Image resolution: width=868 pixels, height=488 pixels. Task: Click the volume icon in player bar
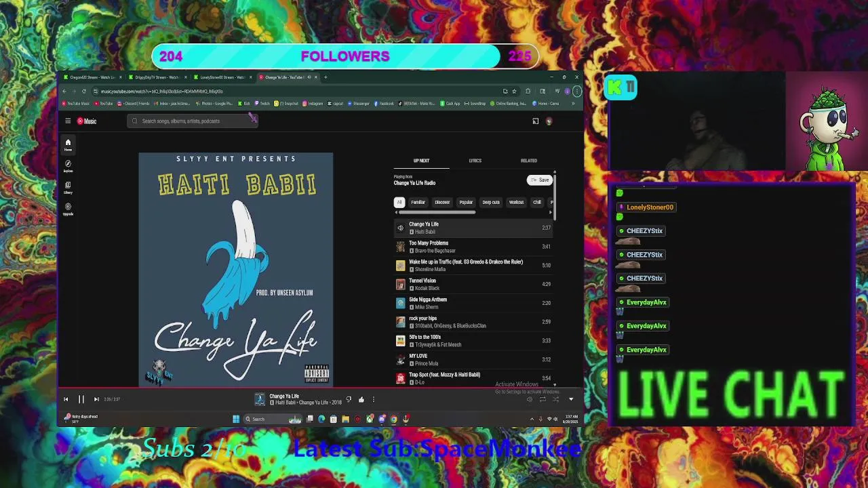point(530,399)
